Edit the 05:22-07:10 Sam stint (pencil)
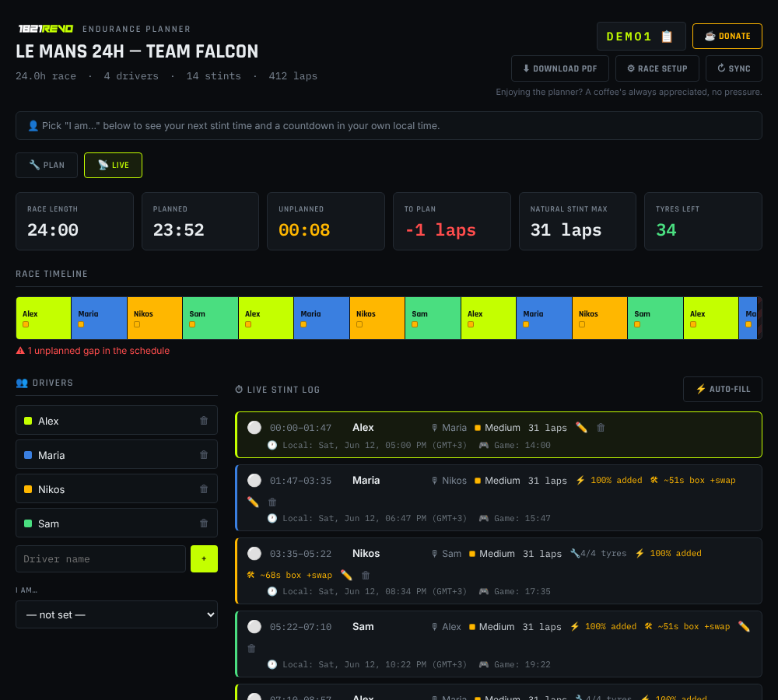Viewport: 778px width, 700px height. 744,627
